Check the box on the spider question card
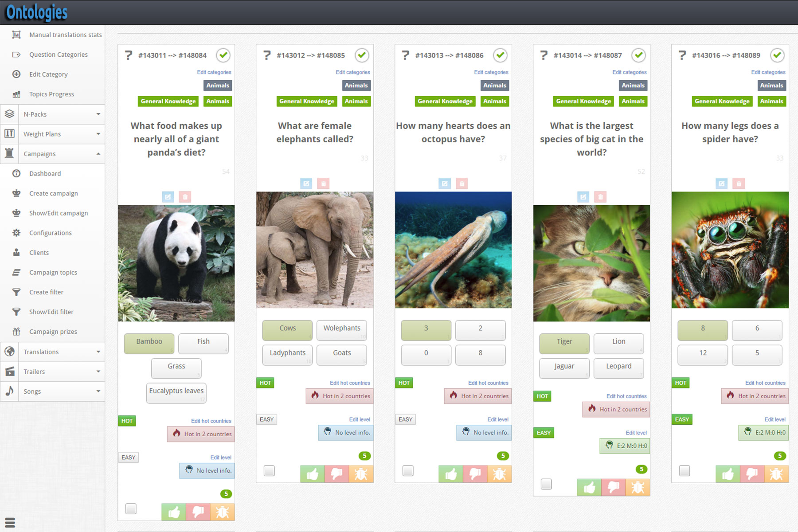Image resolution: width=798 pixels, height=532 pixels. [x=685, y=470]
